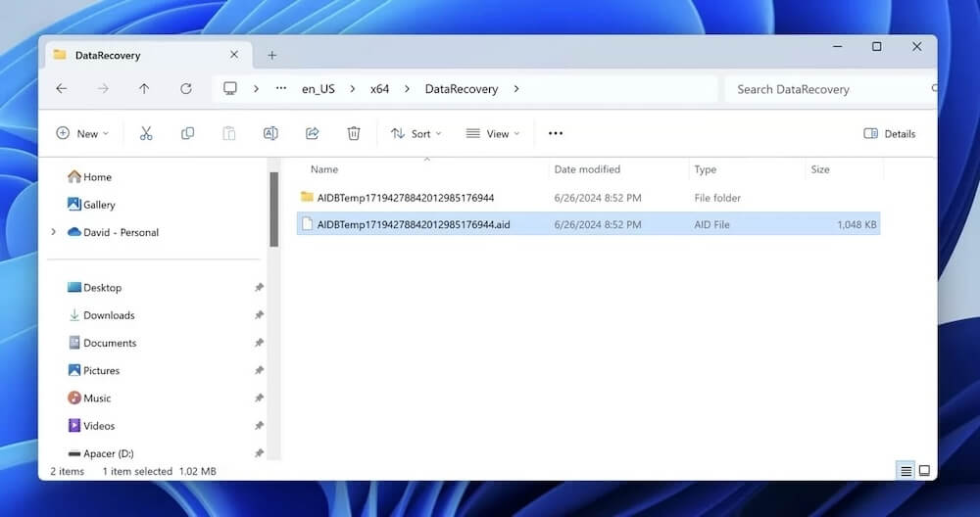This screenshot has width=980, height=517.
Task: Select the AIDBTemp folder row
Action: tap(588, 198)
